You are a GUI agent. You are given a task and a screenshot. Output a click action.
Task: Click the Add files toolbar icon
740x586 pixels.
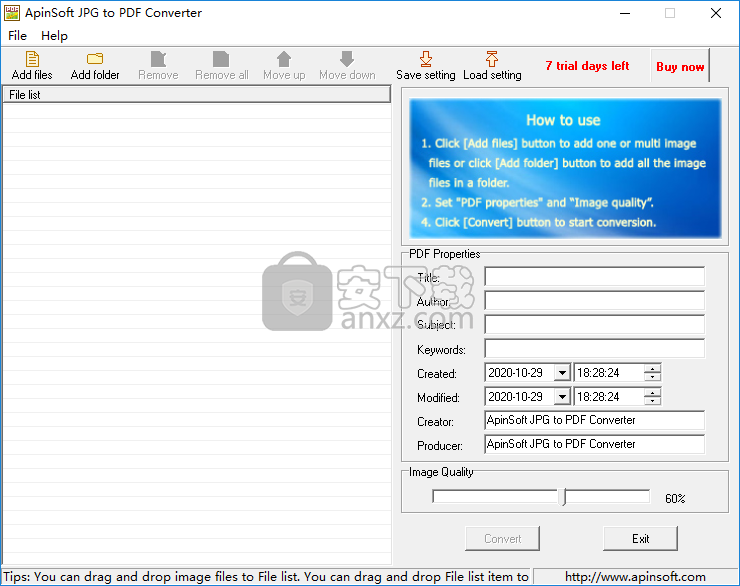coord(32,59)
